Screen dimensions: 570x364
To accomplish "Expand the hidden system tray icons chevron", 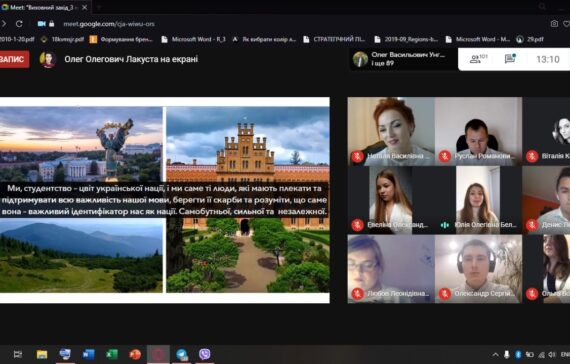I will click(495, 355).
